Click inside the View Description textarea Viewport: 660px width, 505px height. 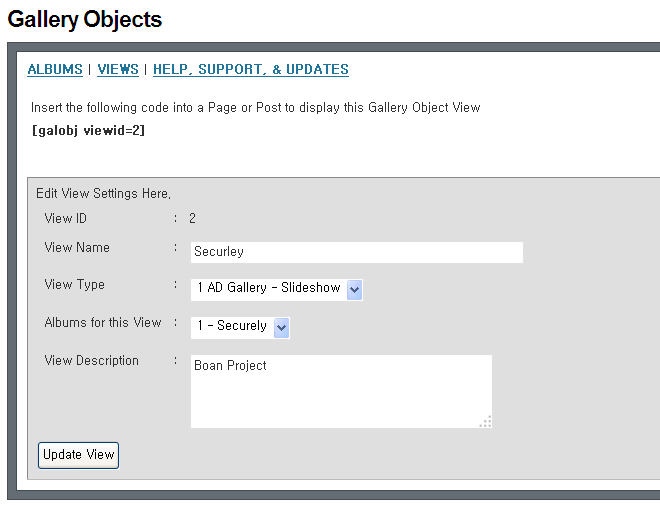pyautogui.click(x=340, y=391)
